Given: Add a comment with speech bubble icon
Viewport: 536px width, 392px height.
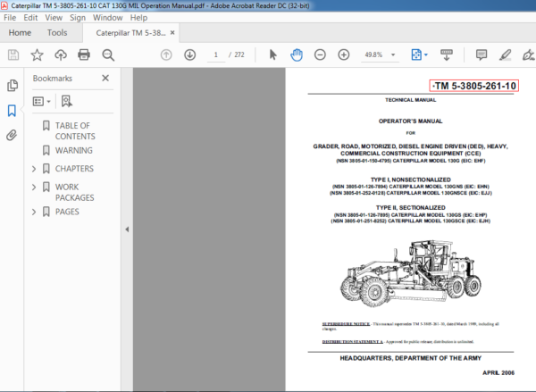Looking at the screenshot, I should (x=482, y=54).
